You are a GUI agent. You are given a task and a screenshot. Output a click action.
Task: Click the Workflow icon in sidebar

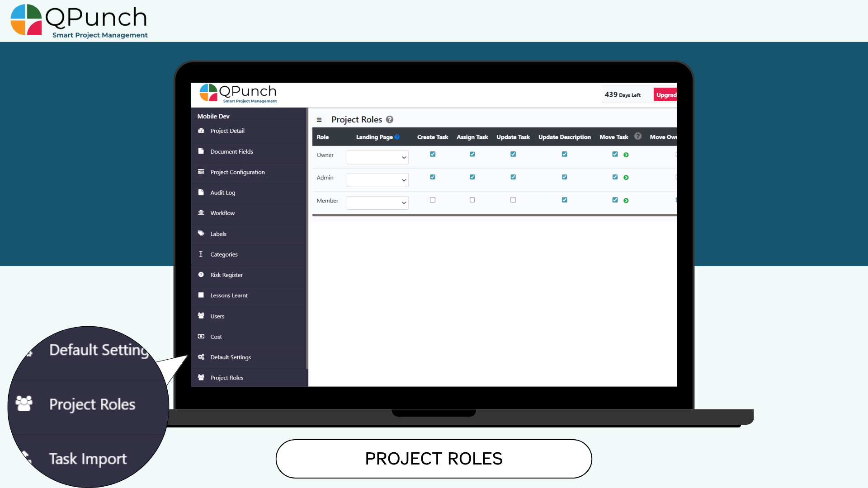point(201,212)
